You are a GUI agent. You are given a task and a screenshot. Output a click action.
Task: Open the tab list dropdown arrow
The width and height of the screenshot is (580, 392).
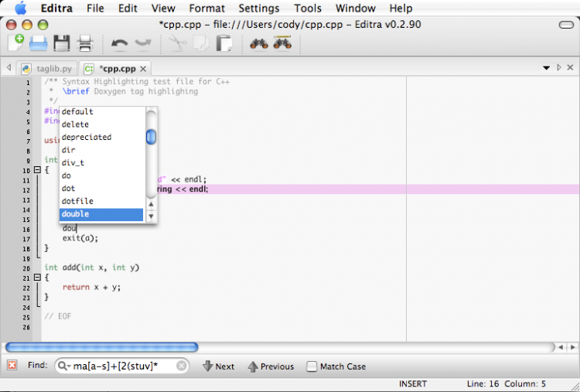pyautogui.click(x=546, y=68)
